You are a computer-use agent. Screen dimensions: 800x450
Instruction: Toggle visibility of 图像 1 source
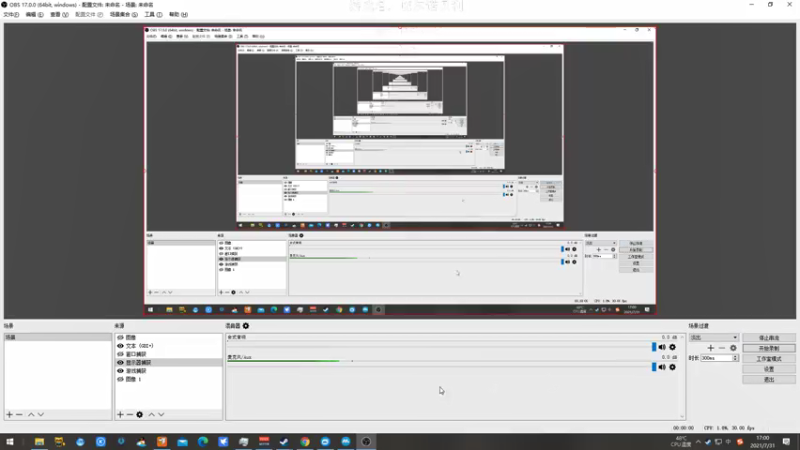[120, 379]
